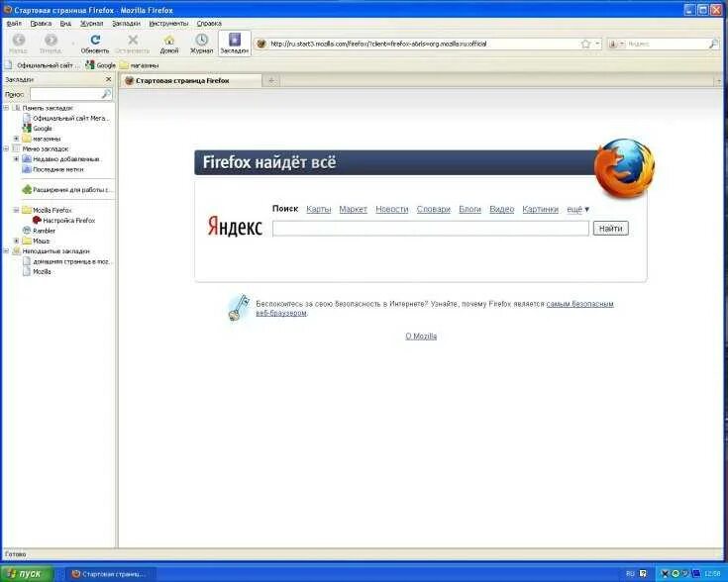
Task: Open the Закладки menu in menu bar
Action: pyautogui.click(x=127, y=23)
